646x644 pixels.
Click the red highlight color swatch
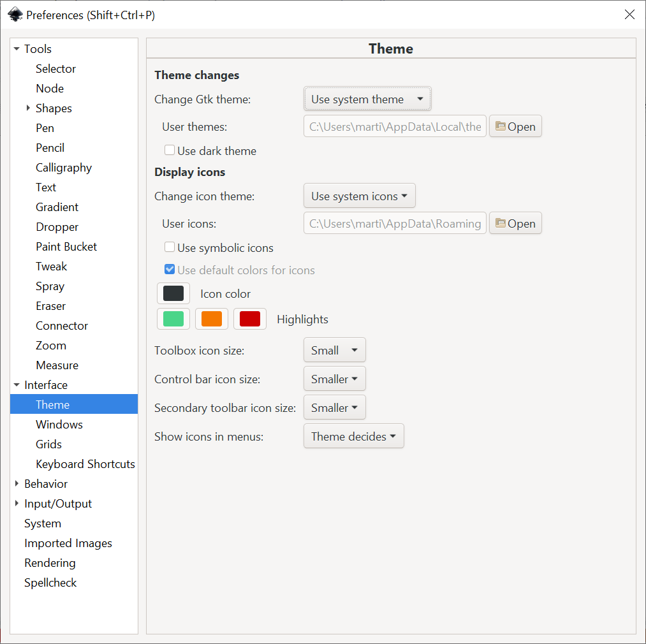pyautogui.click(x=250, y=319)
